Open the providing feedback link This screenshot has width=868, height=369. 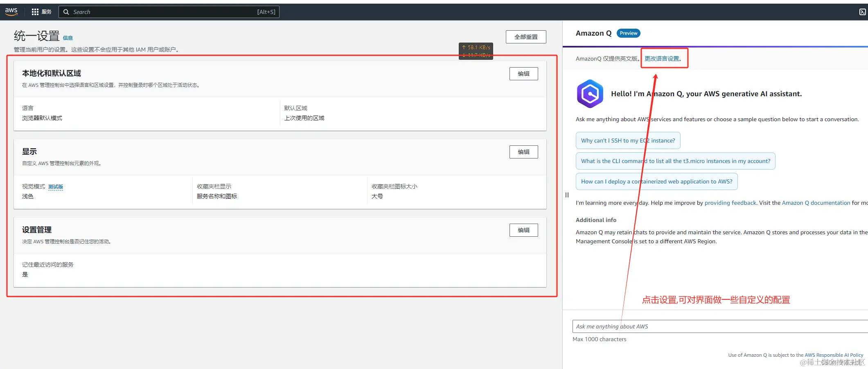730,203
